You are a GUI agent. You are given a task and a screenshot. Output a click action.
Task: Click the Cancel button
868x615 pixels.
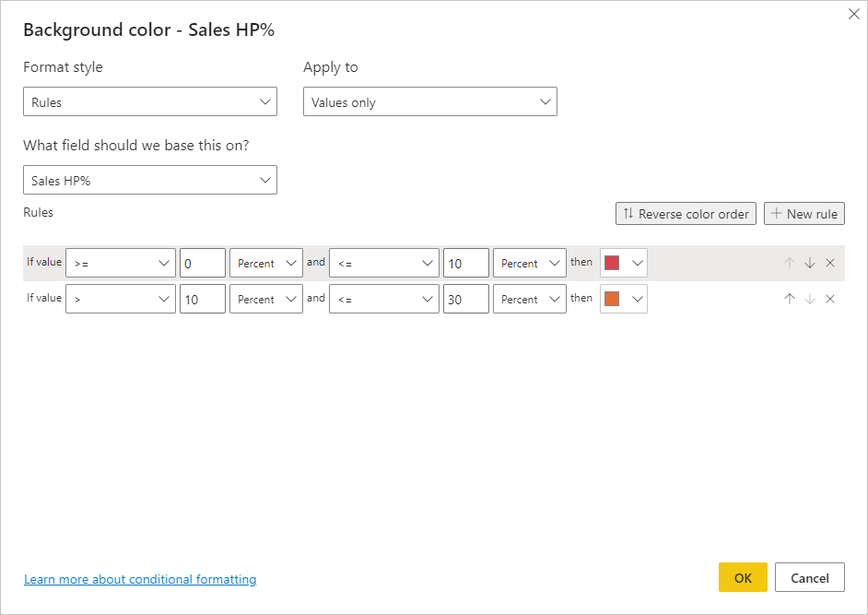(810, 577)
